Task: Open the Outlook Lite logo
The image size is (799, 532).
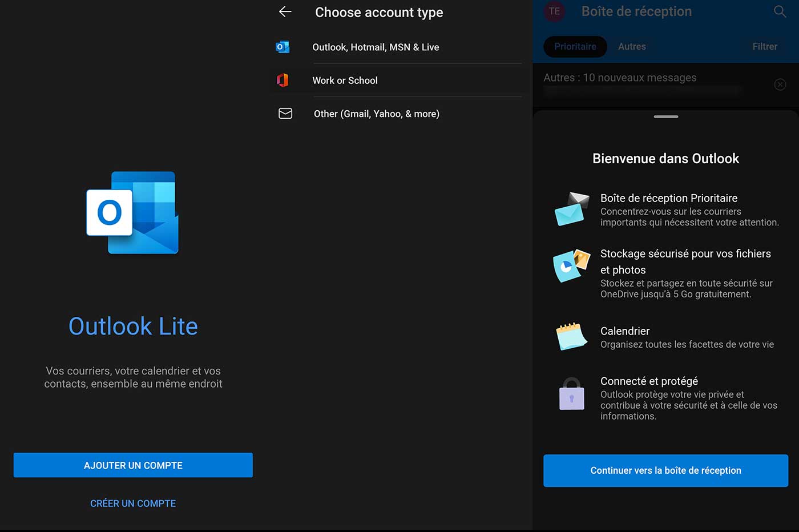Action: click(132, 213)
